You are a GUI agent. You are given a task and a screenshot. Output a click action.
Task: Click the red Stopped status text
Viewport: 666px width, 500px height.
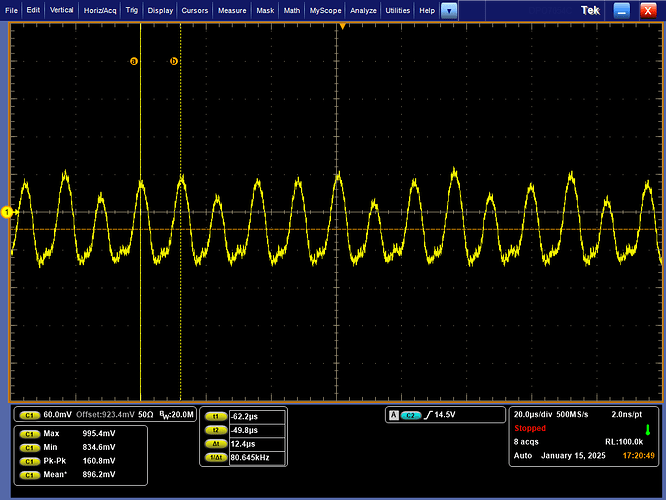click(x=530, y=428)
